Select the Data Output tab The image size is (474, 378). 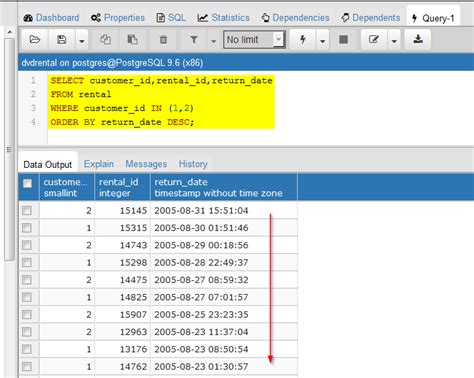(x=48, y=164)
